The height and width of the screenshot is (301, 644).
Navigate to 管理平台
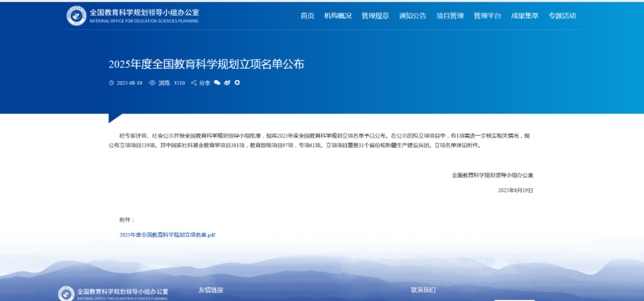[x=487, y=16]
